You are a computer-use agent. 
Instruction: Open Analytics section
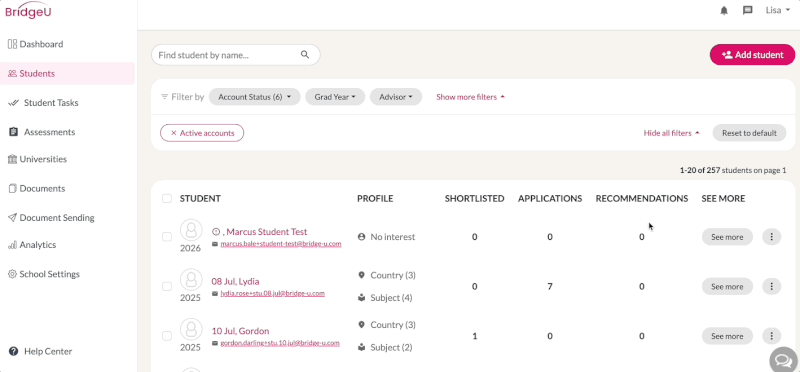[38, 245]
